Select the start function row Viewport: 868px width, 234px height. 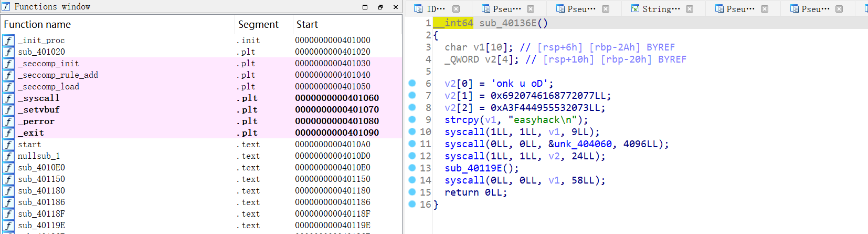29,145
